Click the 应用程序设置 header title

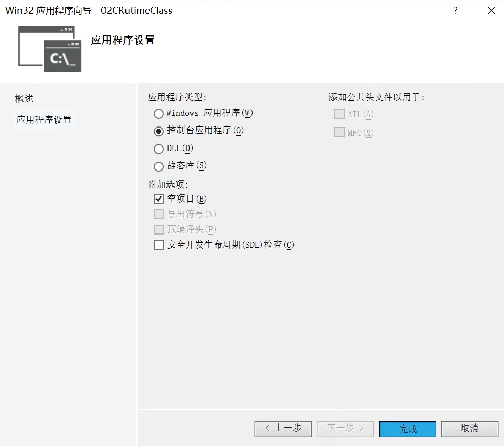point(123,40)
